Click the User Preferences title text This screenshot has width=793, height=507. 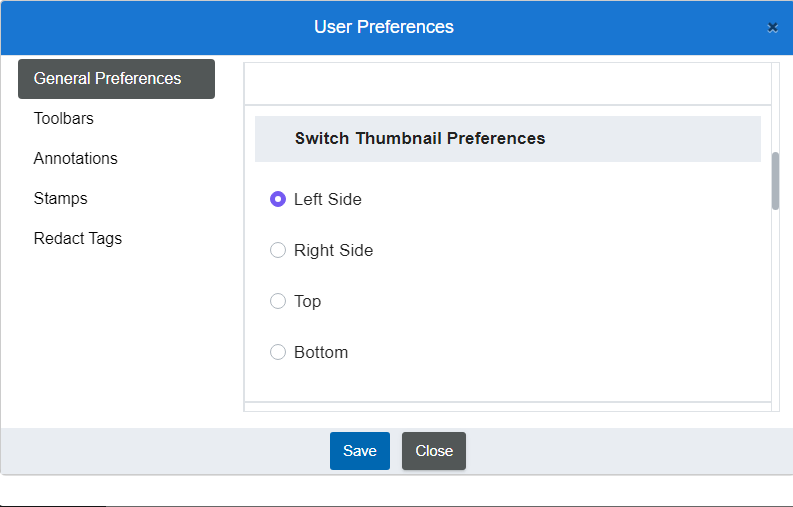tap(384, 27)
